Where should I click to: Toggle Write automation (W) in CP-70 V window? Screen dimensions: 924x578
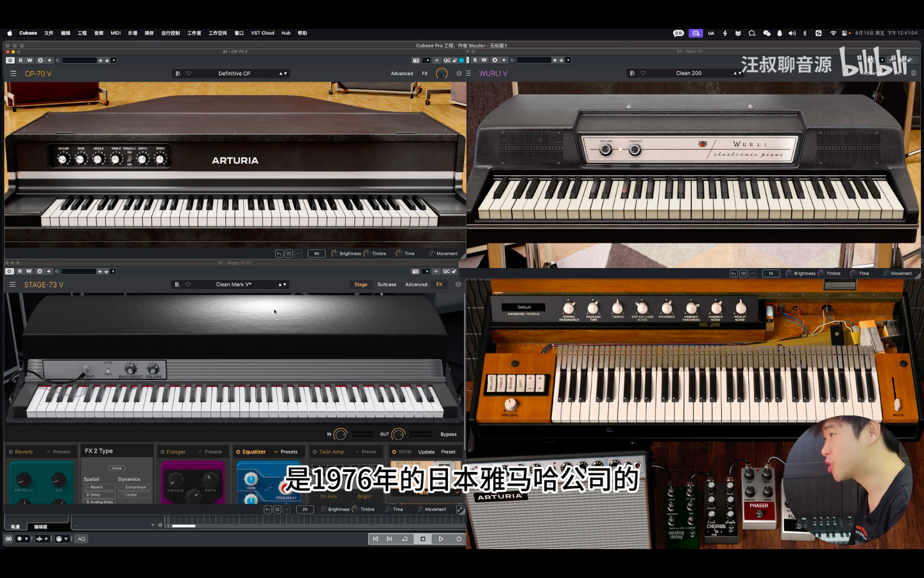point(30,60)
